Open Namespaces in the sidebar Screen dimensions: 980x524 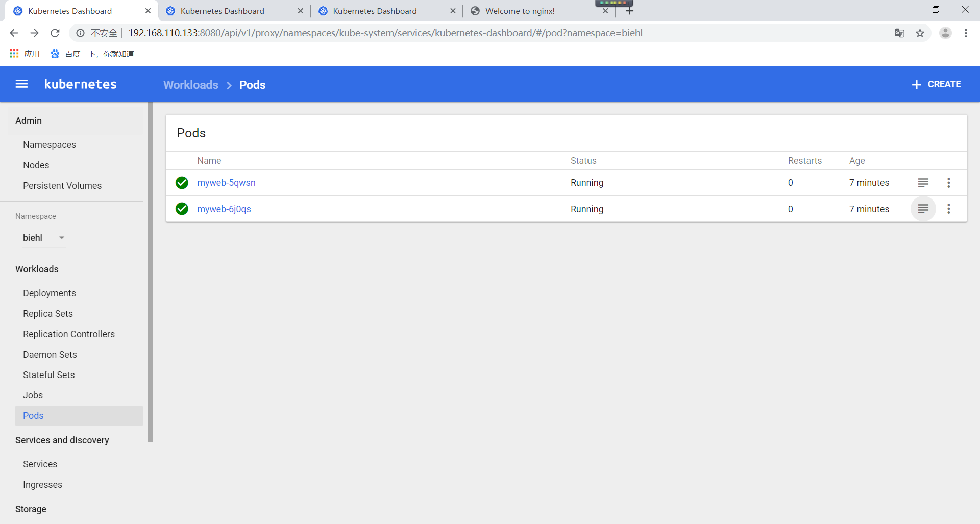coord(50,145)
